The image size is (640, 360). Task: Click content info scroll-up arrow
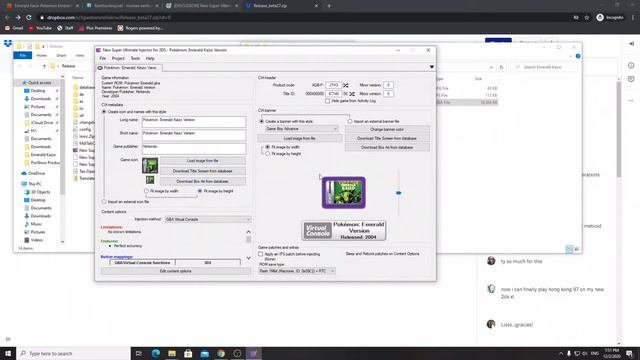pyautogui.click(x=248, y=232)
